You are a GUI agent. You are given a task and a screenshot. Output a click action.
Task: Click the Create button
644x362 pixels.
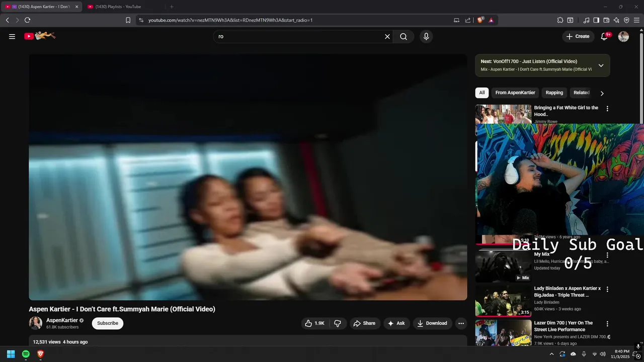click(578, 36)
